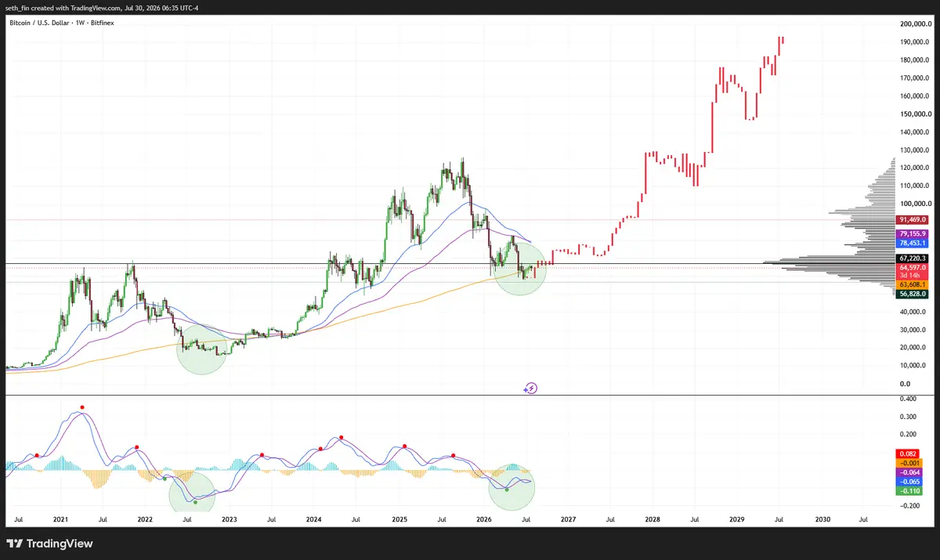The image size is (940, 560).
Task: Select the dark green 56,828.0 price label
Action: [x=913, y=294]
